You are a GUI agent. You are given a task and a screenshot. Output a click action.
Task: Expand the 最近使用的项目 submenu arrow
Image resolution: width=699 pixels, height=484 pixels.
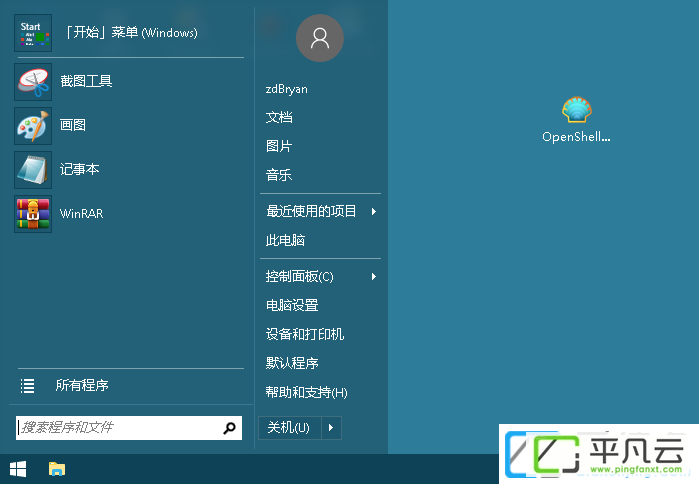(374, 212)
